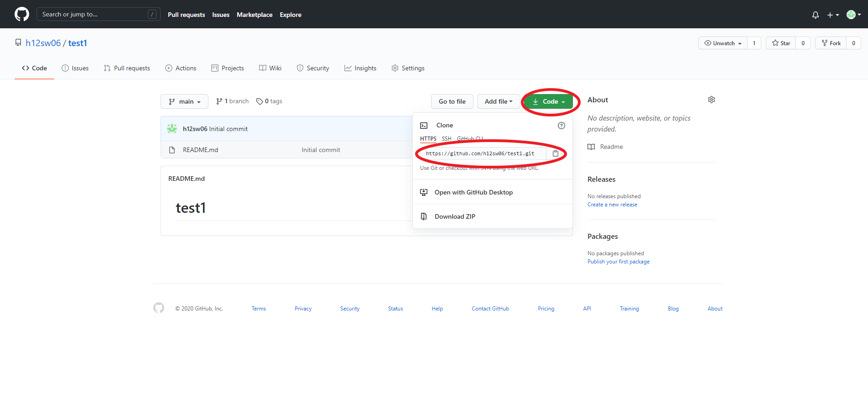The width and height of the screenshot is (868, 405).
Task: Toggle the green Code dropdown button
Action: coord(549,101)
